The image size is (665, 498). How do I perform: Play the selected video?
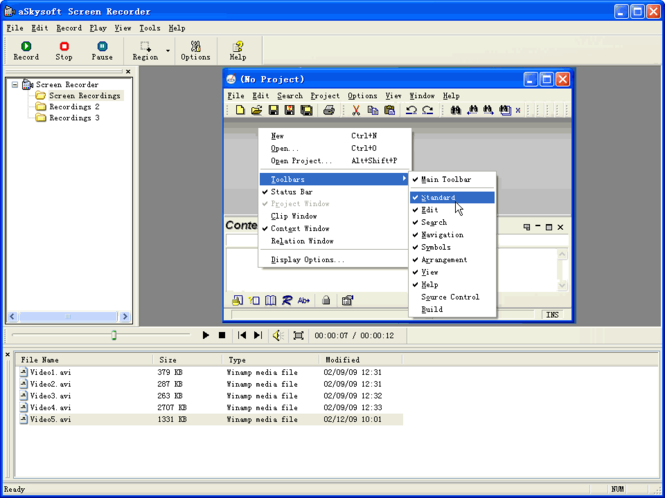206,335
